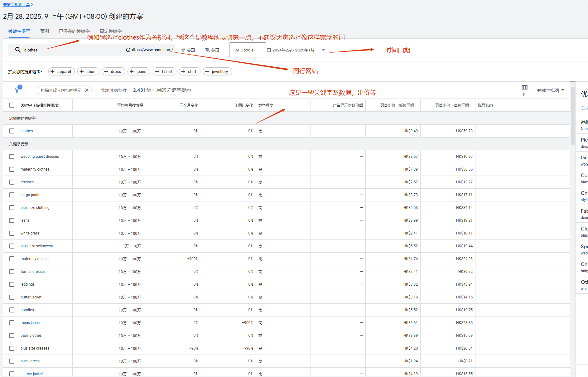Viewport: 588px width, 377px height.
Task: Open the 已保存的关键字 tab
Action: (74, 31)
